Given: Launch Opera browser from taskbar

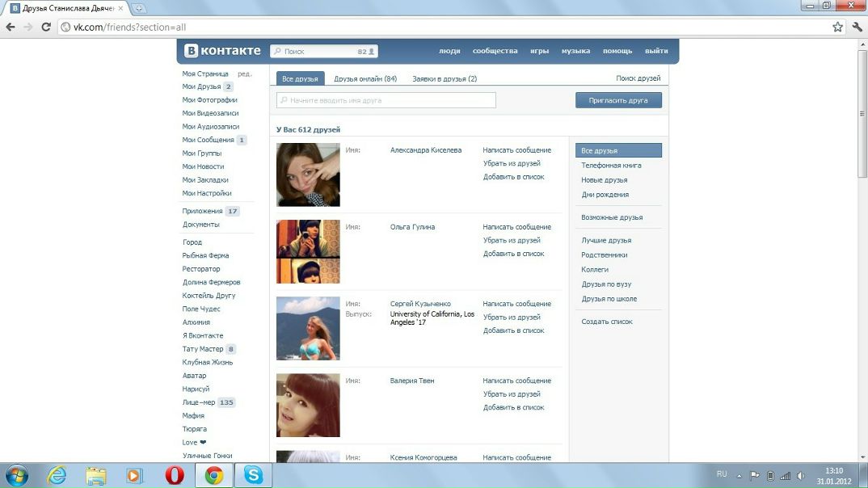Looking at the screenshot, I should [x=174, y=476].
